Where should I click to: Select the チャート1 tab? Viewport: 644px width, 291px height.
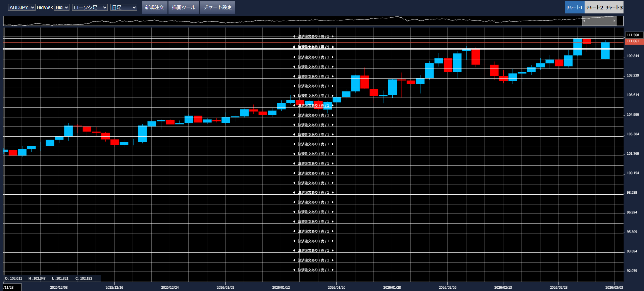coord(575,7)
